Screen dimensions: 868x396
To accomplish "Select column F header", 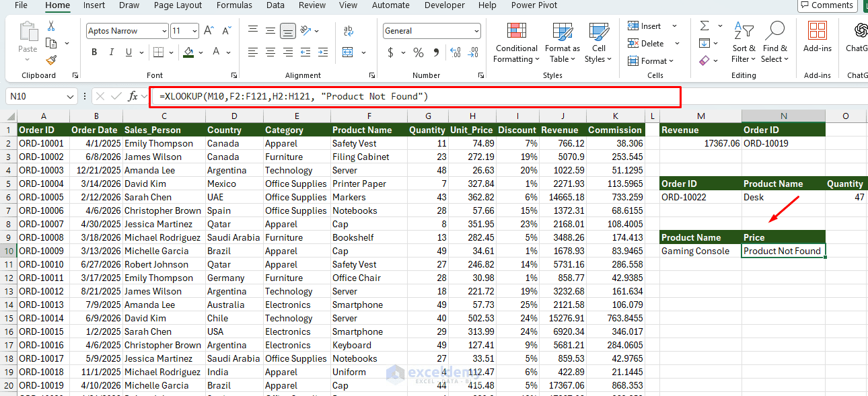I will (x=369, y=116).
